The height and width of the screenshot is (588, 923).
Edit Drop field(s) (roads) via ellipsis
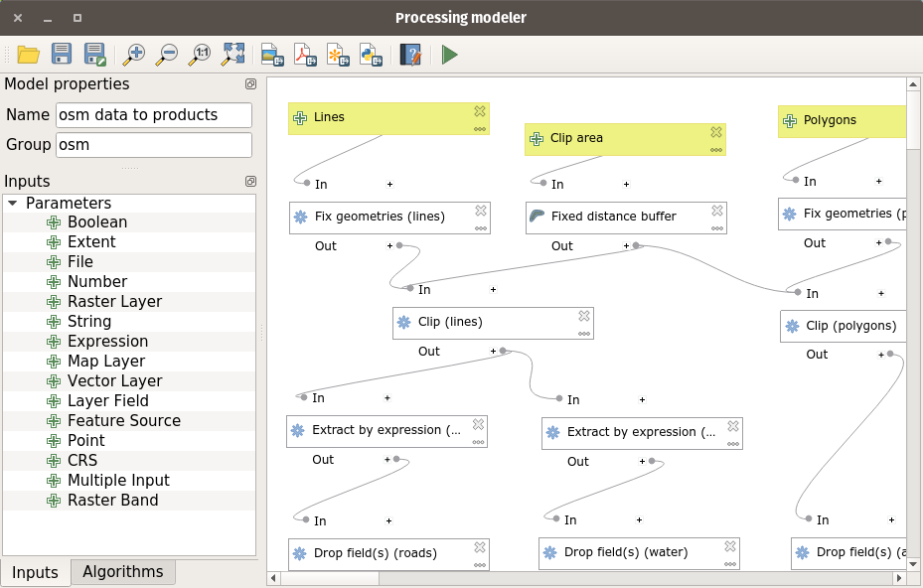click(x=480, y=565)
